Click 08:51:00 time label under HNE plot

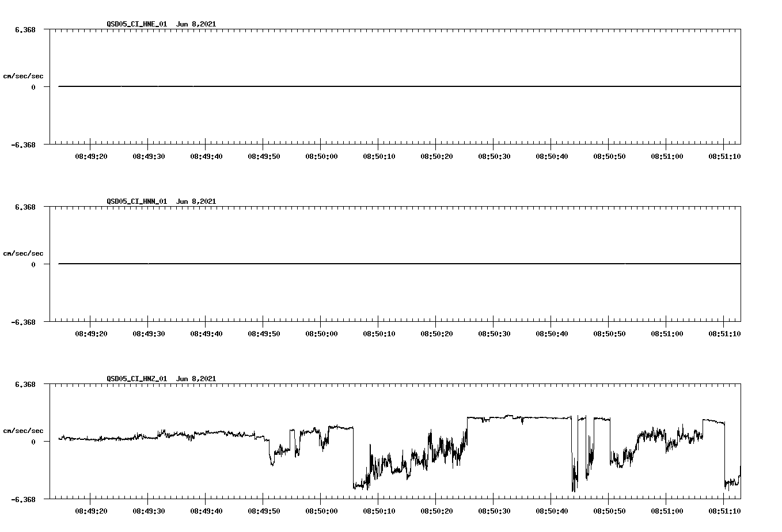pyautogui.click(x=667, y=157)
